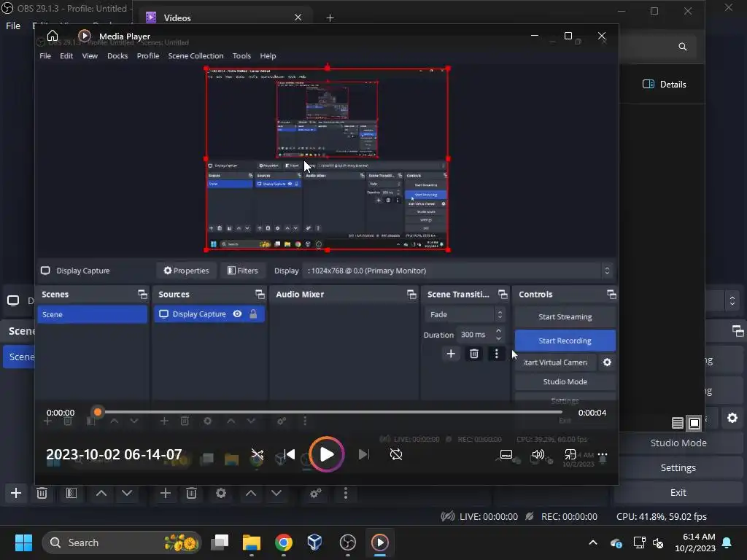Open Settings in background OBS window
The image size is (747, 560).
[678, 467]
